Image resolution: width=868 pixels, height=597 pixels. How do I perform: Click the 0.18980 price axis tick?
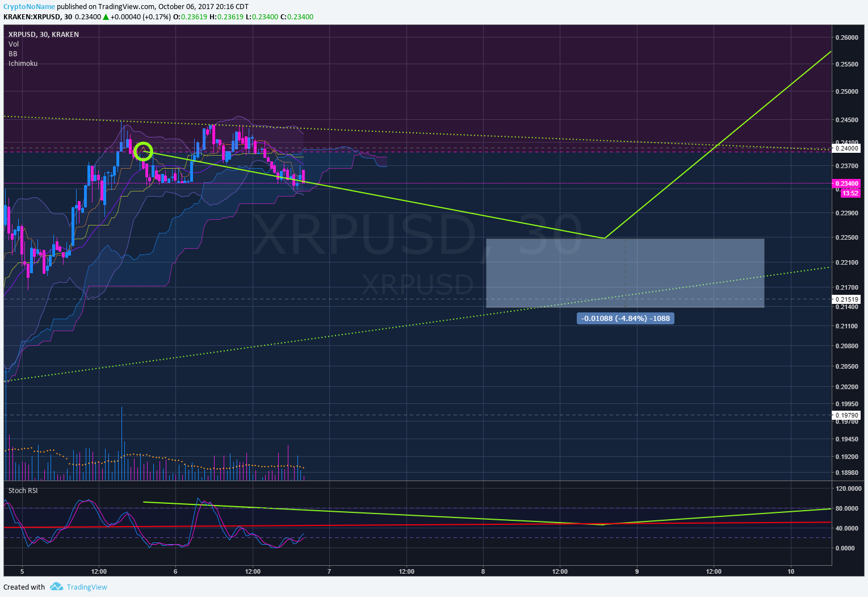pos(846,473)
